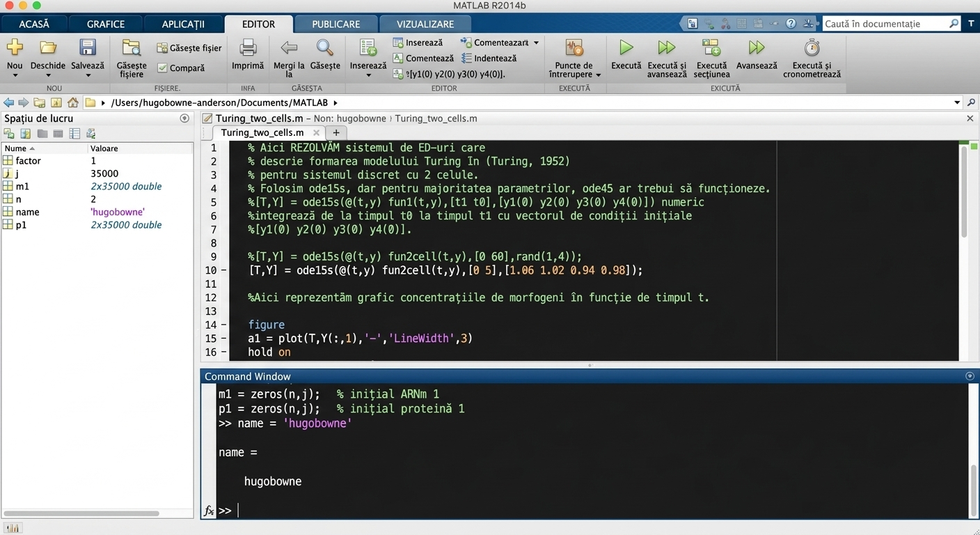Switch to the PUBLICARE tab

point(336,24)
